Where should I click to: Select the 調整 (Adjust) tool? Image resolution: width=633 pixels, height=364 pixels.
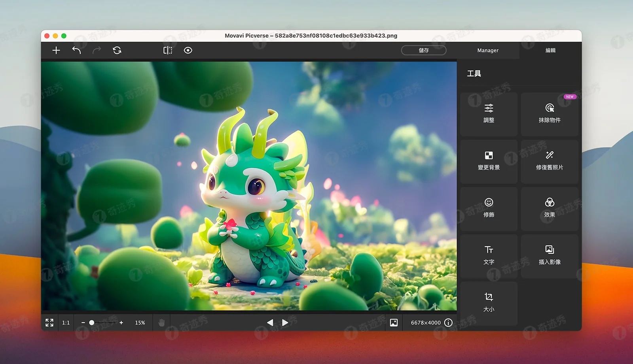click(489, 114)
